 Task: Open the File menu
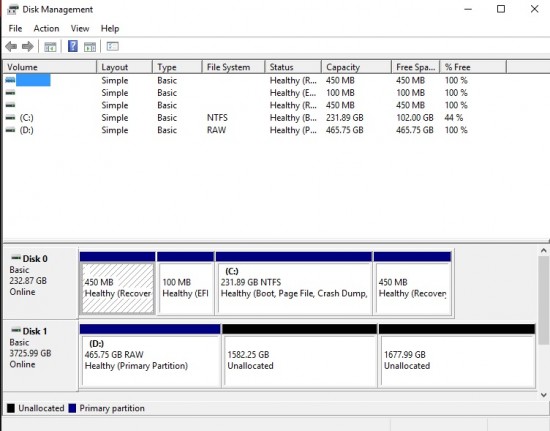point(15,29)
